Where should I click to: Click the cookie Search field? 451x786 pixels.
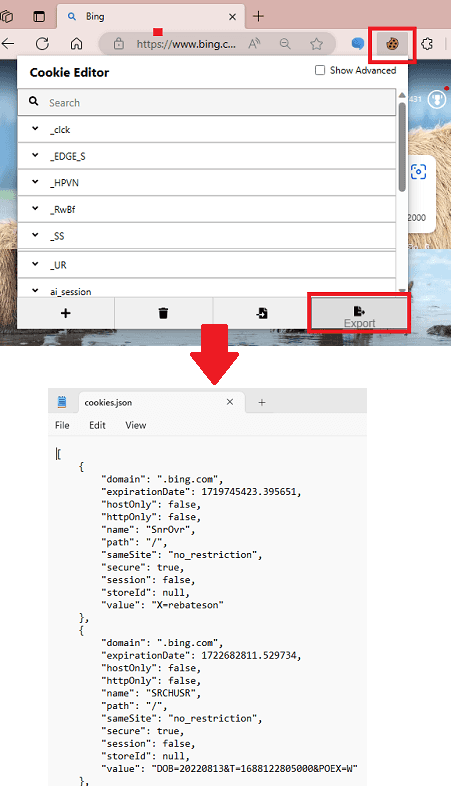206,103
